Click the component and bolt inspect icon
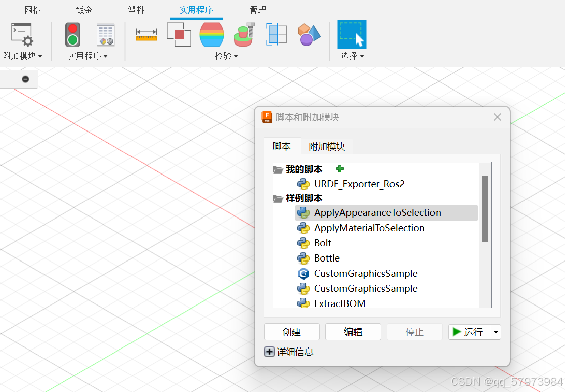Image resolution: width=565 pixels, height=392 pixels. pos(243,34)
